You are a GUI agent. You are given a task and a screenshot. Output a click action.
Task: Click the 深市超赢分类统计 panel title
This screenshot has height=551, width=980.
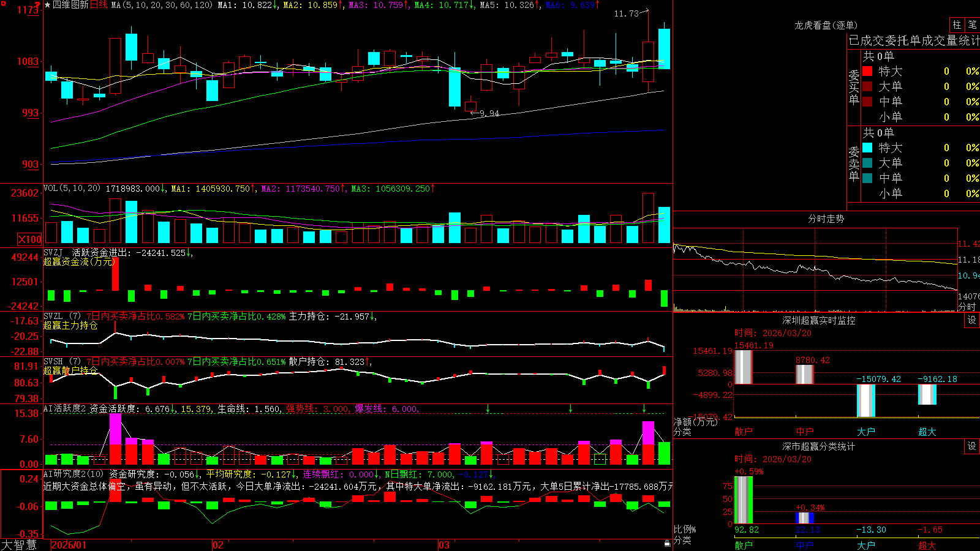[819, 446]
